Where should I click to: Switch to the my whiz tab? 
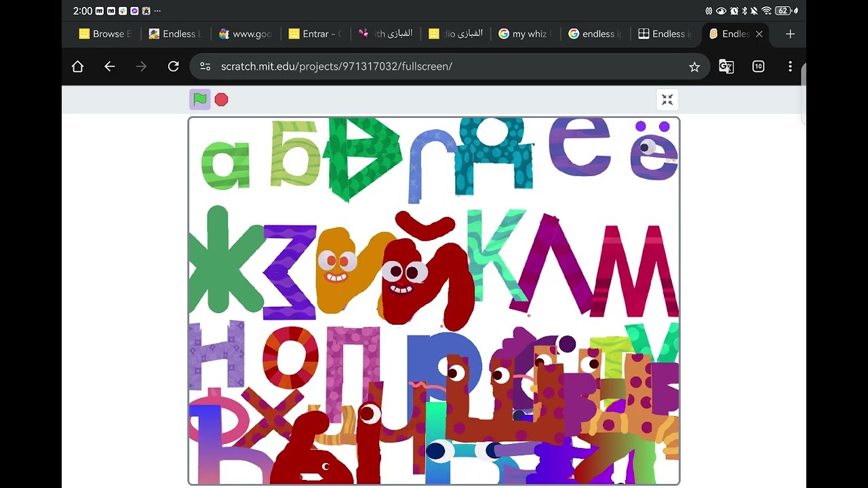coord(525,34)
